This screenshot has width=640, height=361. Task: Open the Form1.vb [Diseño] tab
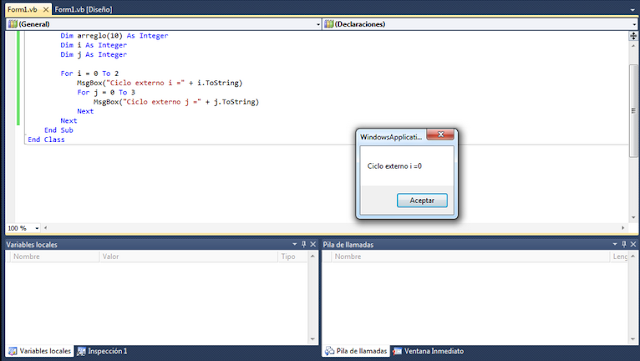coord(83,9)
